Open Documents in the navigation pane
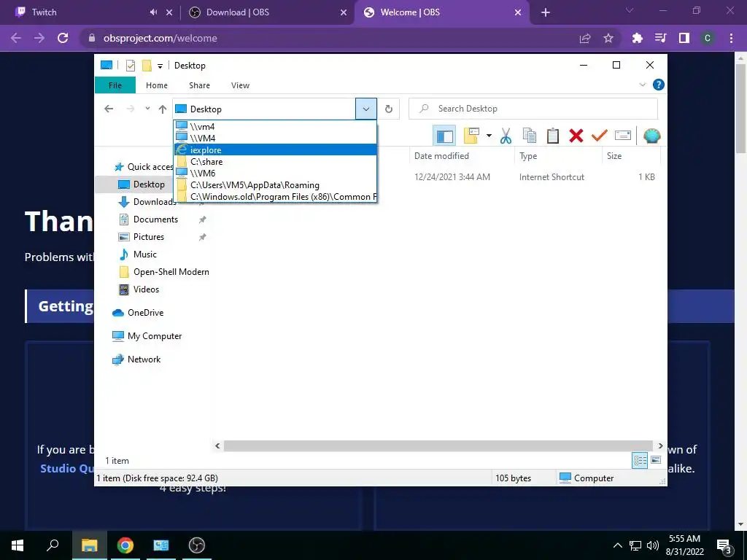Viewport: 747px width, 560px height. coord(149,219)
